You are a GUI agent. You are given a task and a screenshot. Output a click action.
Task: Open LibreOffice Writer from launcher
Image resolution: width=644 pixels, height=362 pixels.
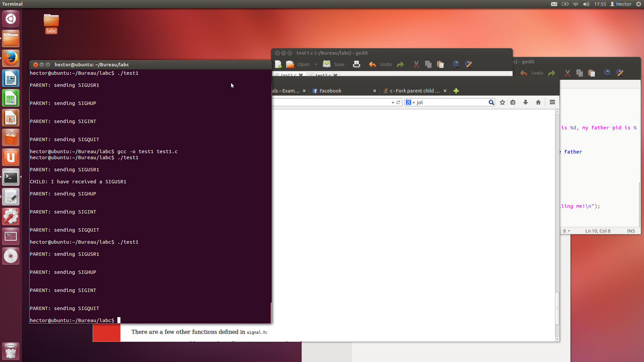tap(11, 78)
